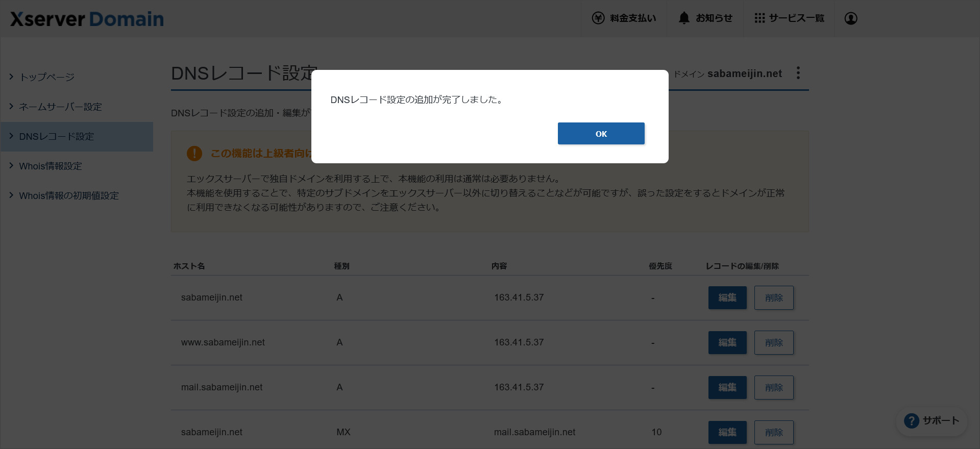Open Whois情報の初期値設定 sidebar item
This screenshot has width=980, height=449.
click(68, 195)
